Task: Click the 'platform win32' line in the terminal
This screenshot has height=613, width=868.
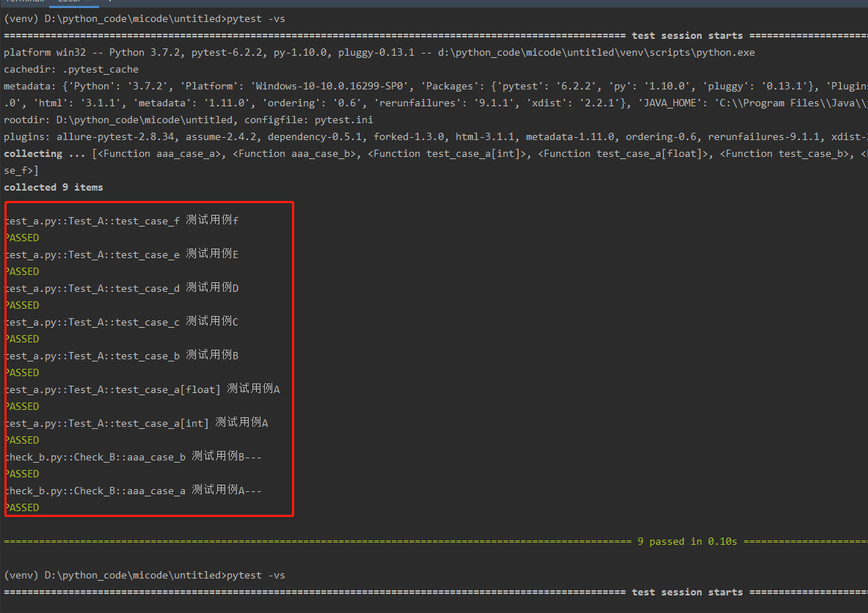Action: coord(379,53)
